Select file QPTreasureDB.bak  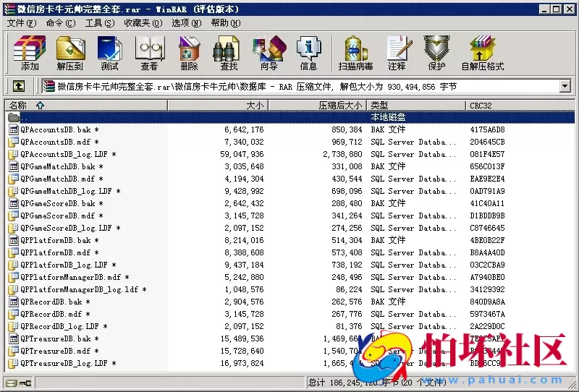pyautogui.click(x=59, y=338)
